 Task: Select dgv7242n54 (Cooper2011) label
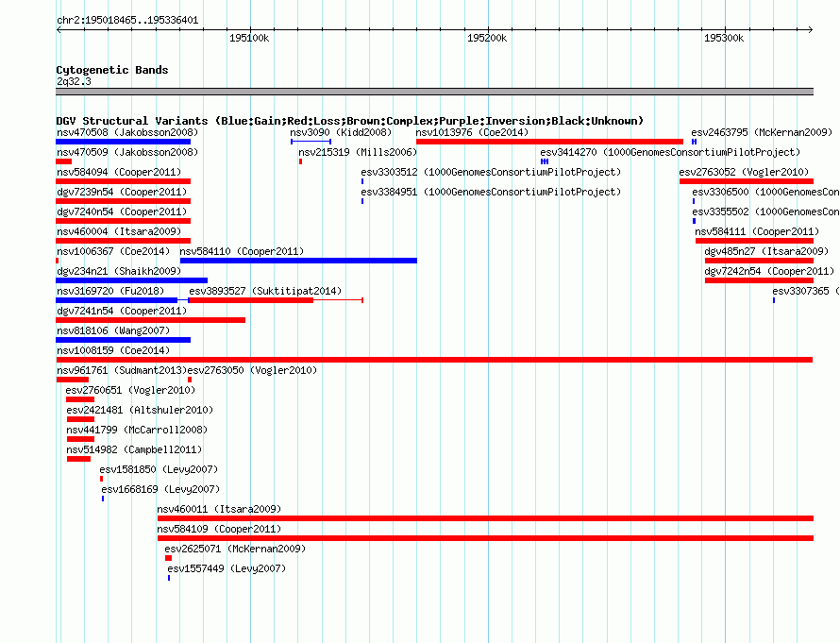click(x=770, y=271)
